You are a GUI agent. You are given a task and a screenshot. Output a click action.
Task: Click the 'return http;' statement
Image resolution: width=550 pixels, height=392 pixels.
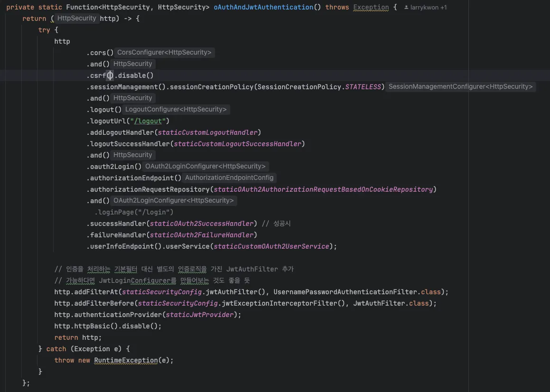point(78,337)
